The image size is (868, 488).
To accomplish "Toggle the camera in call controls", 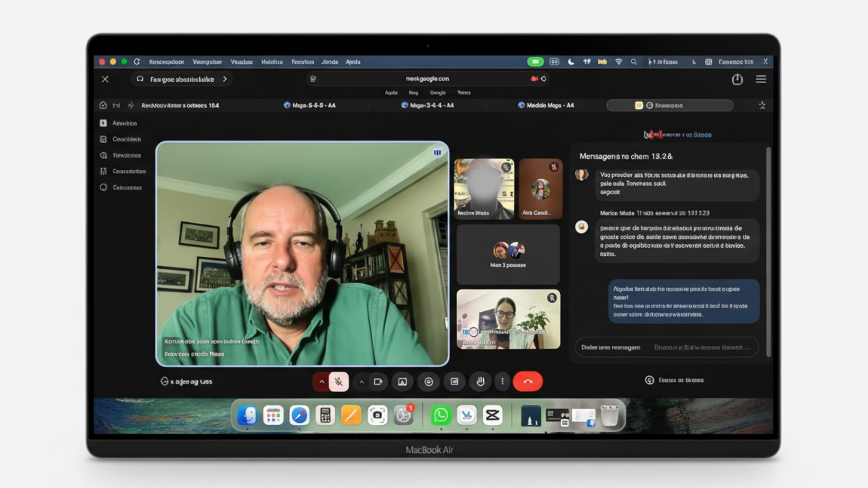I will [x=378, y=382].
